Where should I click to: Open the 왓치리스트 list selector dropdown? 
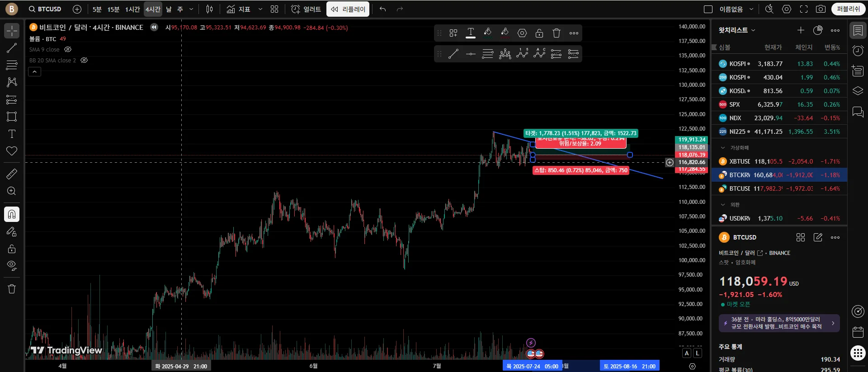[737, 30]
